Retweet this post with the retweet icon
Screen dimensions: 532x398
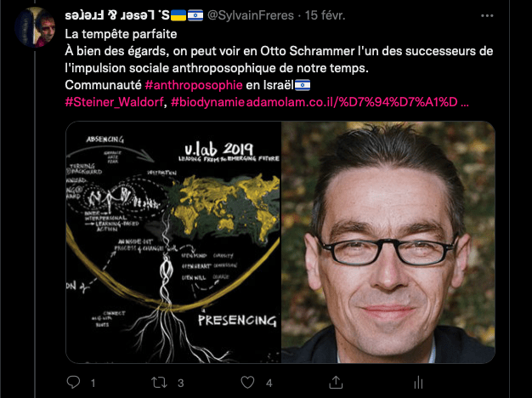click(x=159, y=383)
